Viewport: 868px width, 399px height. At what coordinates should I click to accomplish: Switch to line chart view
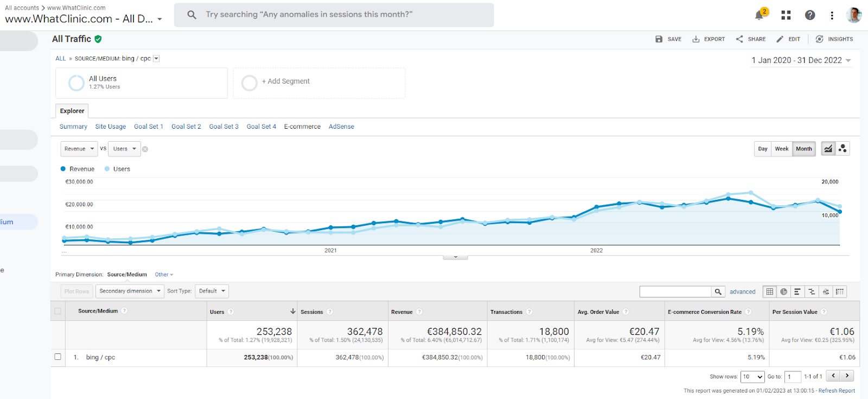[828, 149]
